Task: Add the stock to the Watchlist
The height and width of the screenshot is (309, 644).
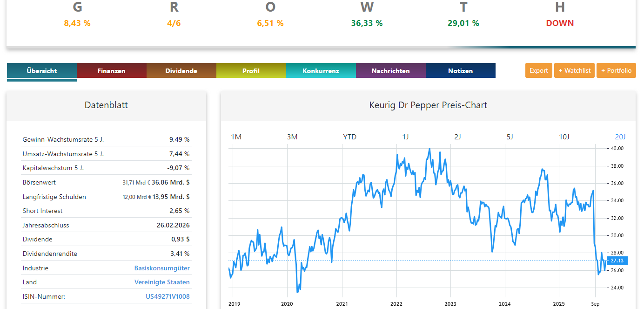Action: pyautogui.click(x=574, y=70)
